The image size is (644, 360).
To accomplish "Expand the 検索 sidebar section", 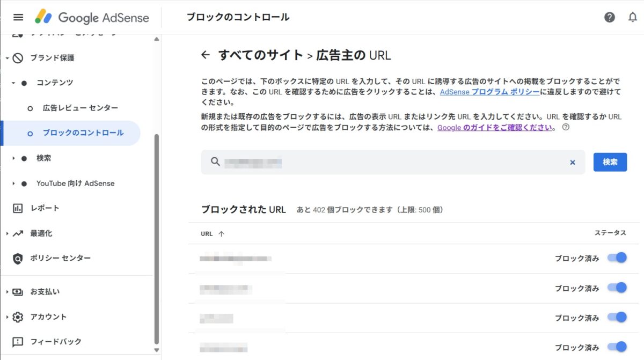I will (x=13, y=158).
